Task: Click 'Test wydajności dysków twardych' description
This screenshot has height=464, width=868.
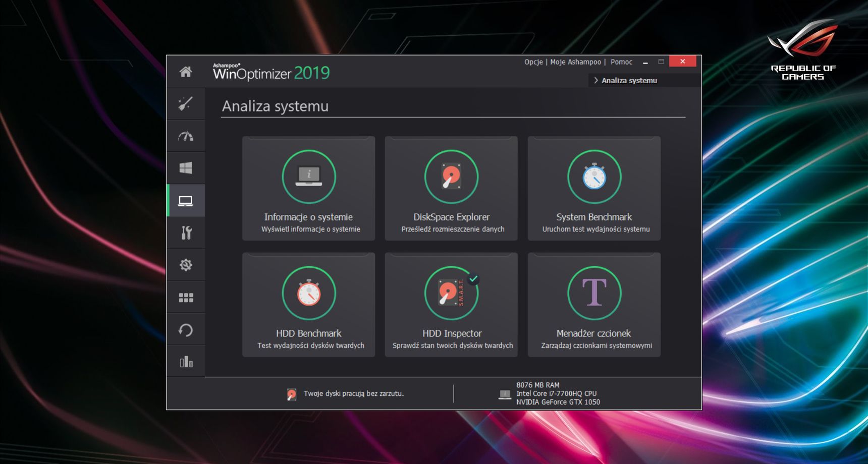Action: pyautogui.click(x=311, y=345)
